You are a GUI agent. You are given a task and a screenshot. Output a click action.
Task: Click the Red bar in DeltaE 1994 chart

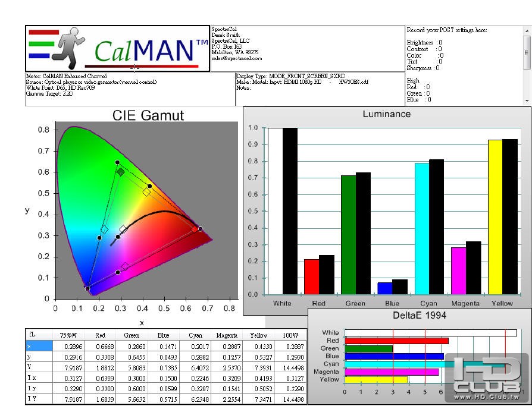(396, 341)
